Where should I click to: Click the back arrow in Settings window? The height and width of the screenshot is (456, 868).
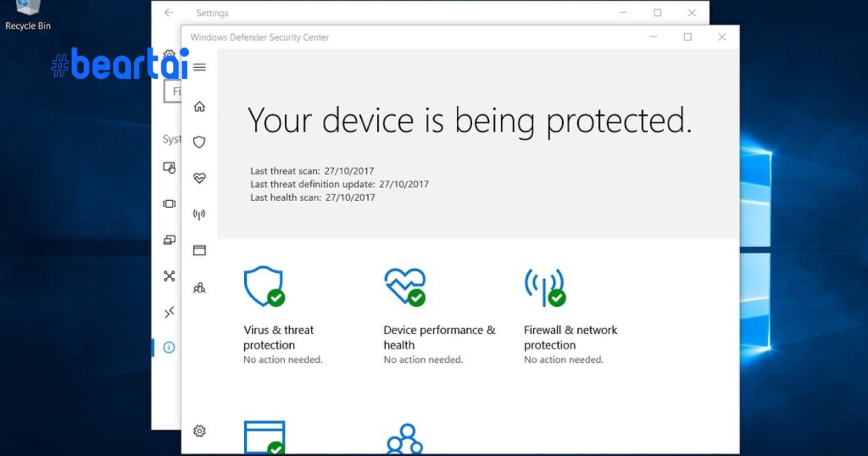169,12
